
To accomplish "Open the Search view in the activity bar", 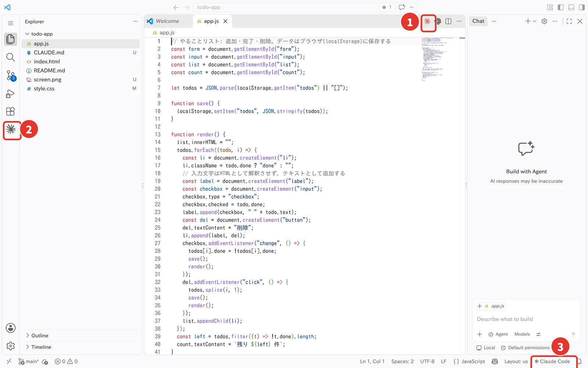I will pos(11,57).
